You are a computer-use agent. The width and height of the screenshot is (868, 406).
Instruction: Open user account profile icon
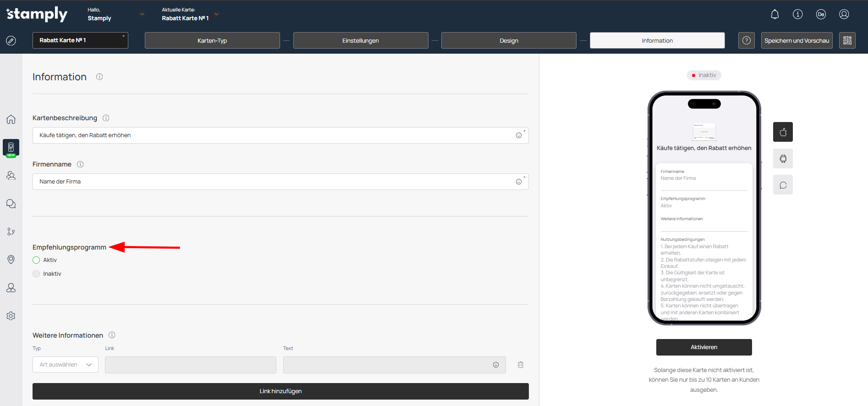click(844, 14)
